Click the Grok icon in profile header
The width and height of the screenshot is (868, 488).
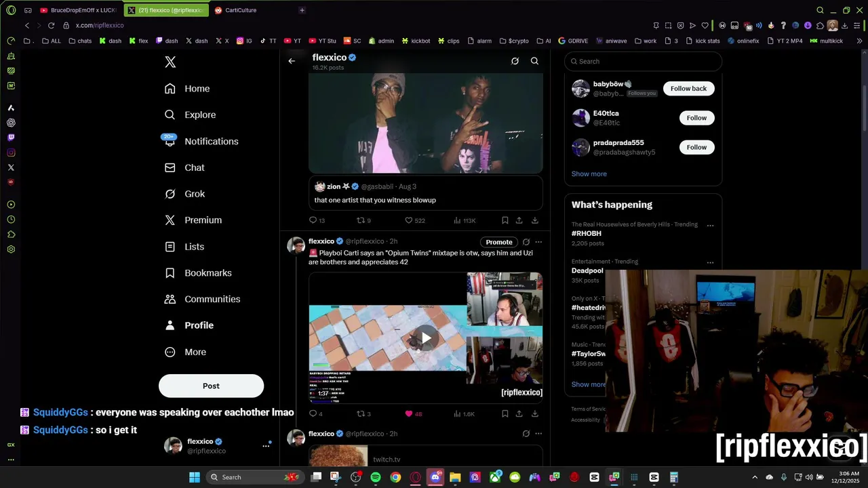pos(515,61)
